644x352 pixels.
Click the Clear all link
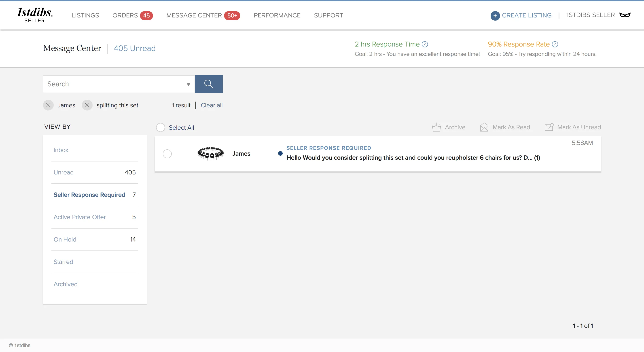click(x=212, y=105)
